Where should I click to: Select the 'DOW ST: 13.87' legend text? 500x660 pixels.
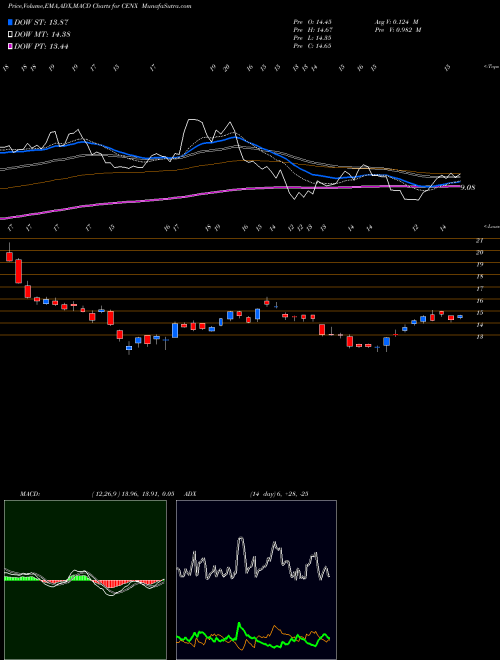[x=42, y=23]
